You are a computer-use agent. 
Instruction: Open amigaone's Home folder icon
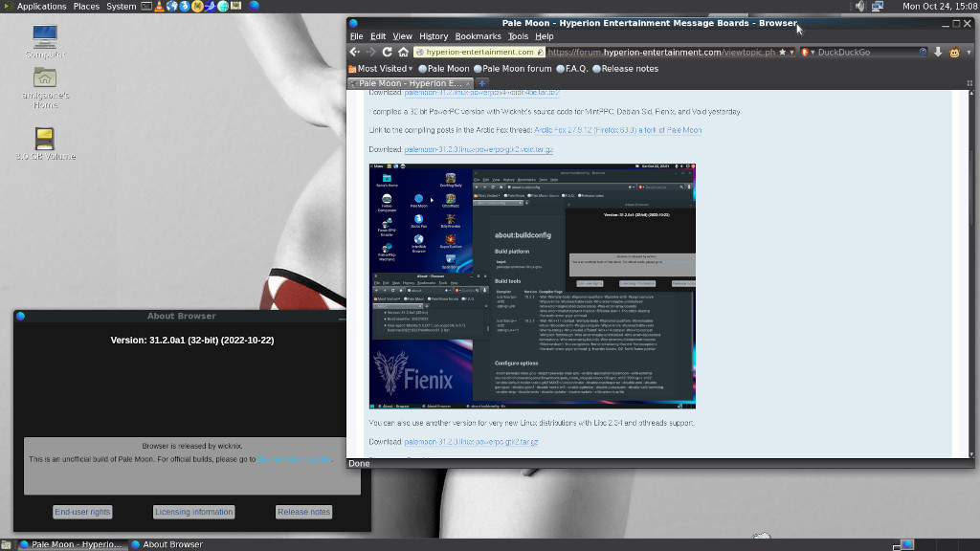tap(45, 88)
